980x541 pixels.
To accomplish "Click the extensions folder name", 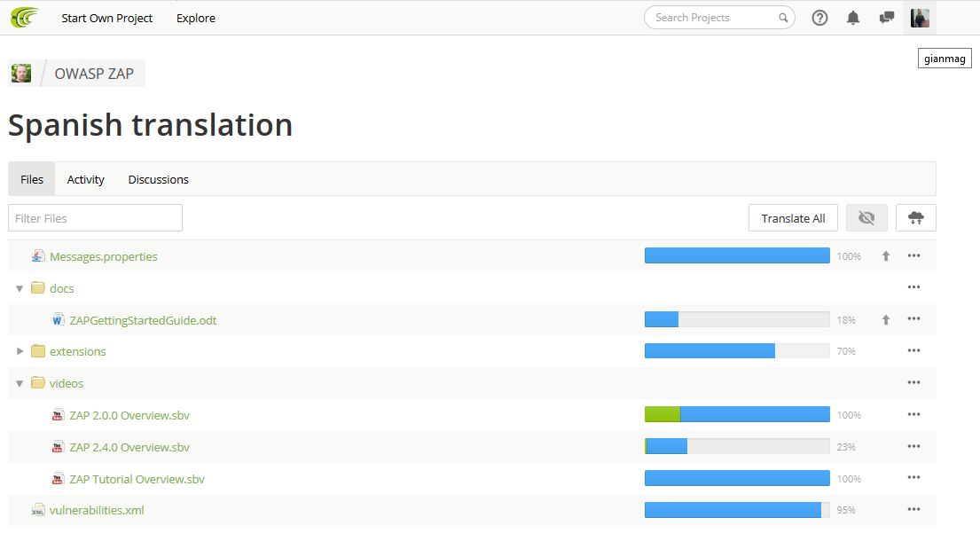I will (77, 352).
